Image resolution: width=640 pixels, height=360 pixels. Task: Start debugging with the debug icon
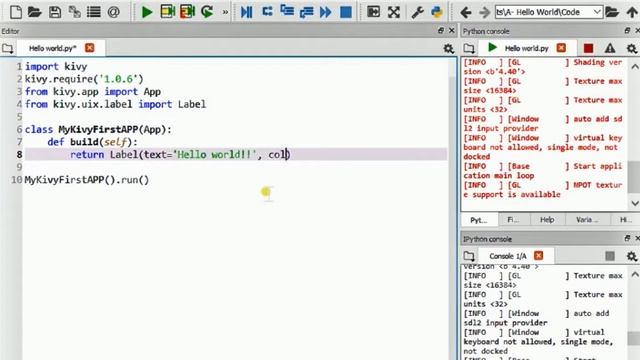tap(246, 12)
